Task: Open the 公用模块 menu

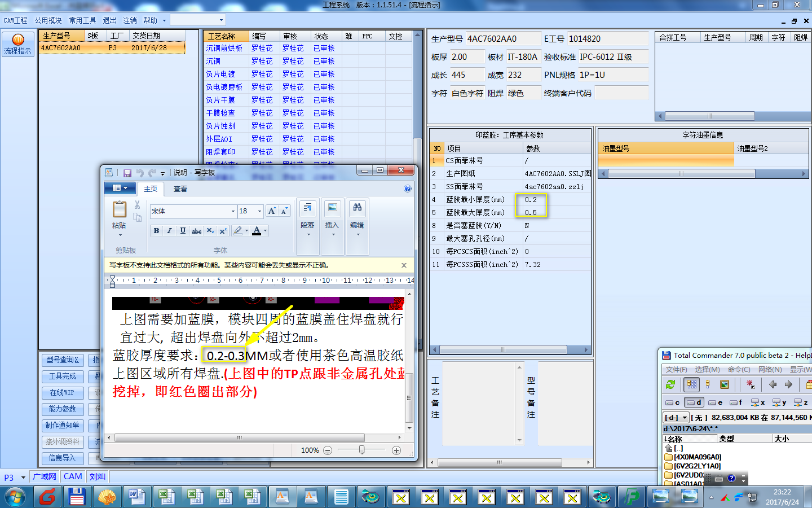Action: (48, 20)
